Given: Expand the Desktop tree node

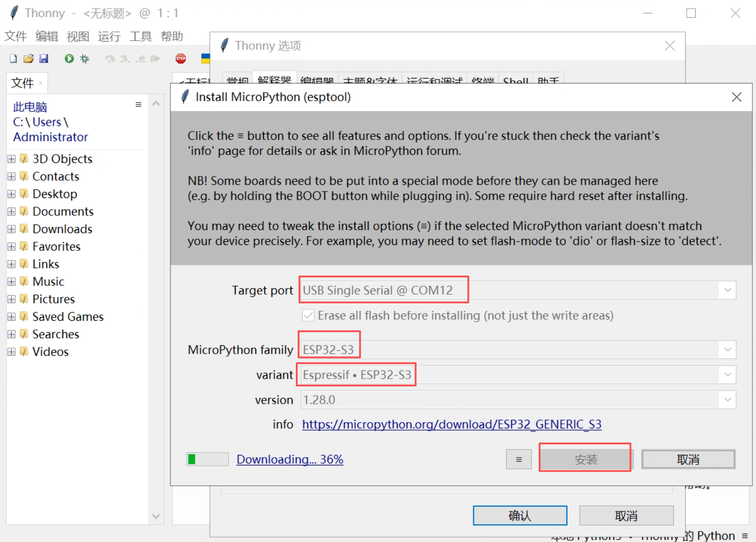Looking at the screenshot, I should coord(11,194).
